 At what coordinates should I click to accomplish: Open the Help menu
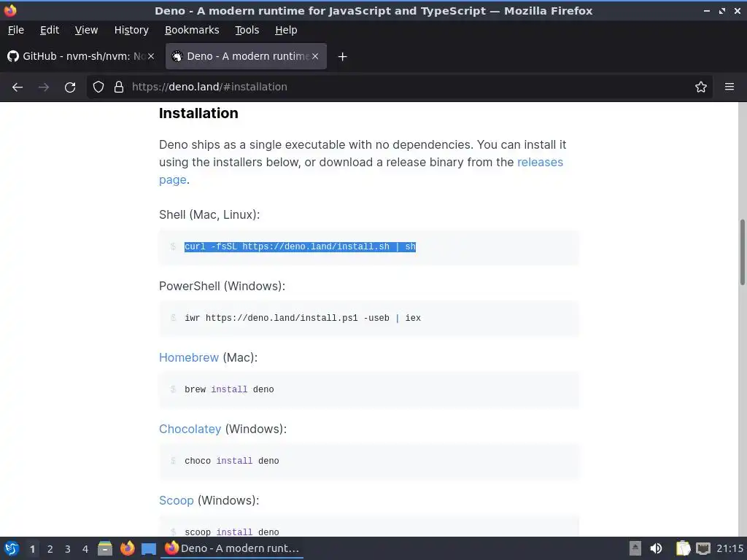286,30
